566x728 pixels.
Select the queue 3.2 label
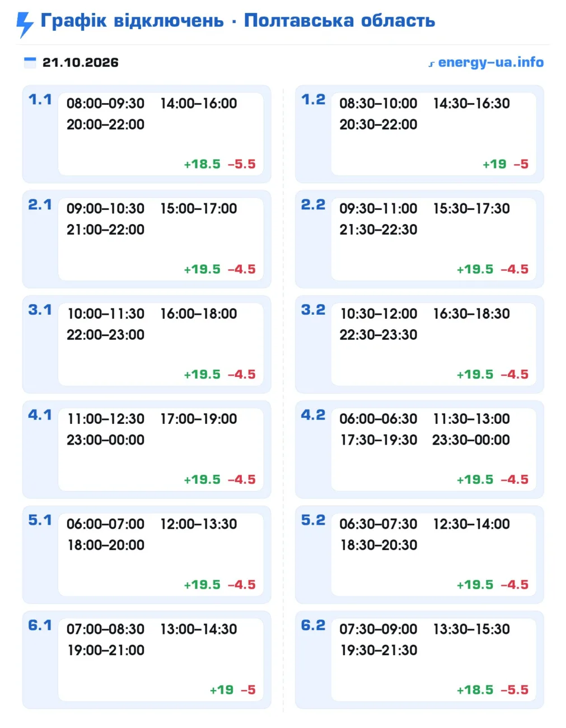click(x=313, y=310)
